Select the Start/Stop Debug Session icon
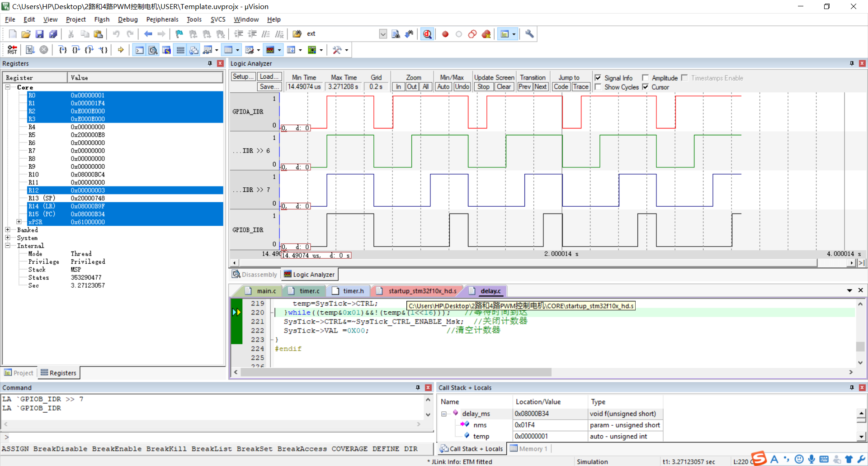The width and height of the screenshot is (868, 466). tap(428, 34)
